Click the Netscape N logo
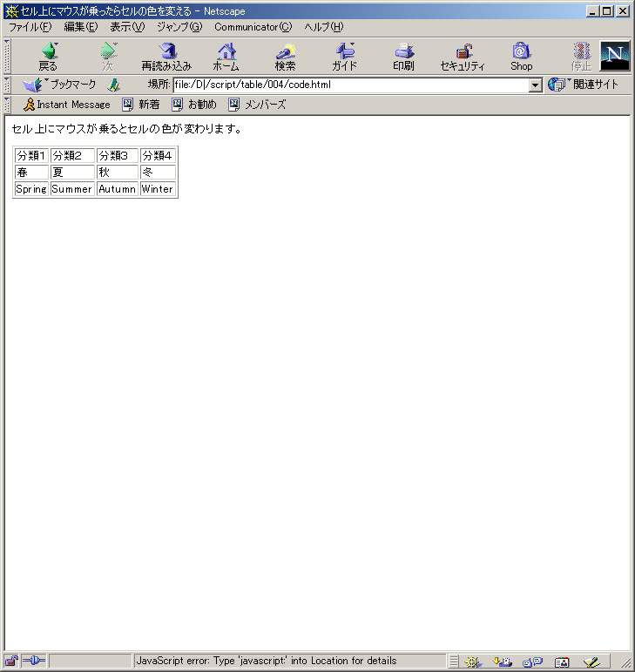 coord(615,56)
